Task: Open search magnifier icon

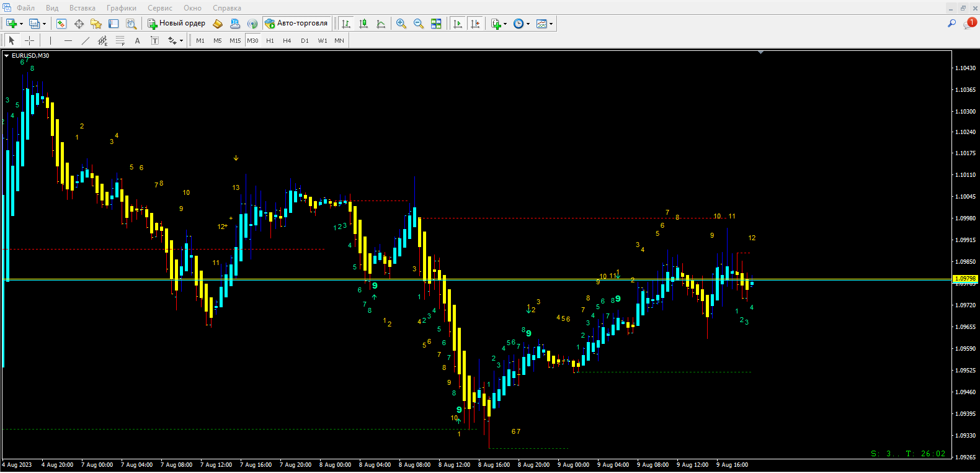Action: (951, 24)
